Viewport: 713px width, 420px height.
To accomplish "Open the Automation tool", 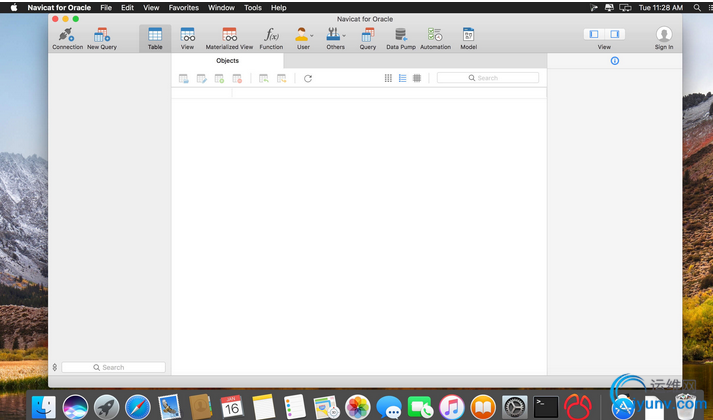I will [435, 38].
